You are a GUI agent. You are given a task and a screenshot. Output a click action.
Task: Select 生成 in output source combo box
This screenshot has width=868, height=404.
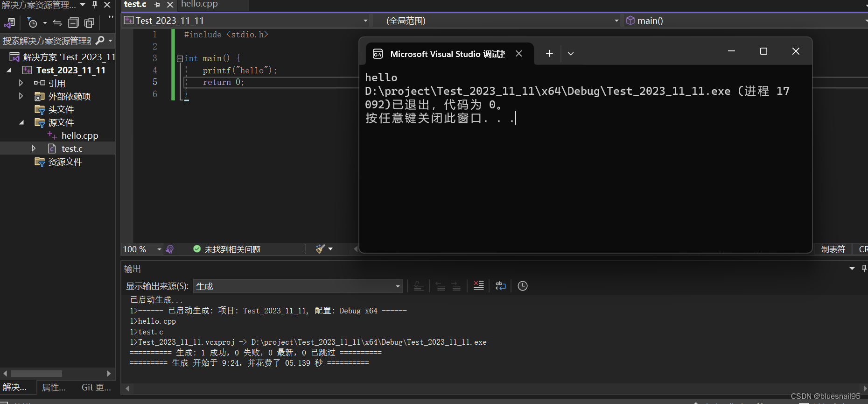click(x=298, y=286)
